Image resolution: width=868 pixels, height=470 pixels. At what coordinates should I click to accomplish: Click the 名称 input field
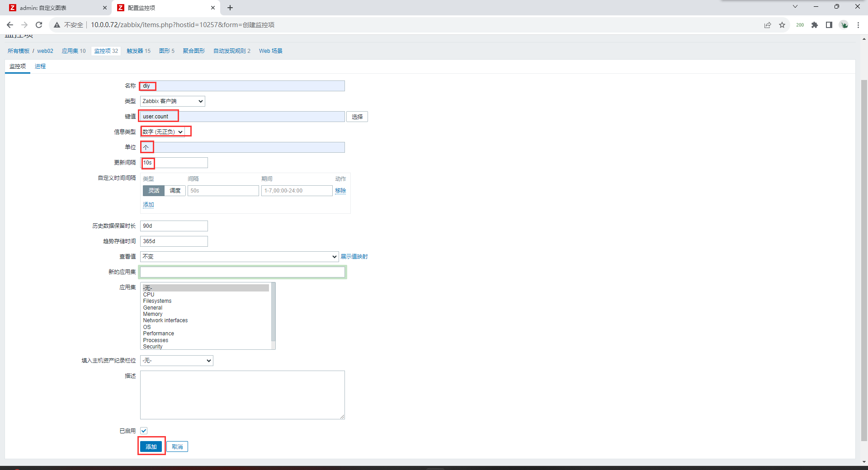(242, 86)
